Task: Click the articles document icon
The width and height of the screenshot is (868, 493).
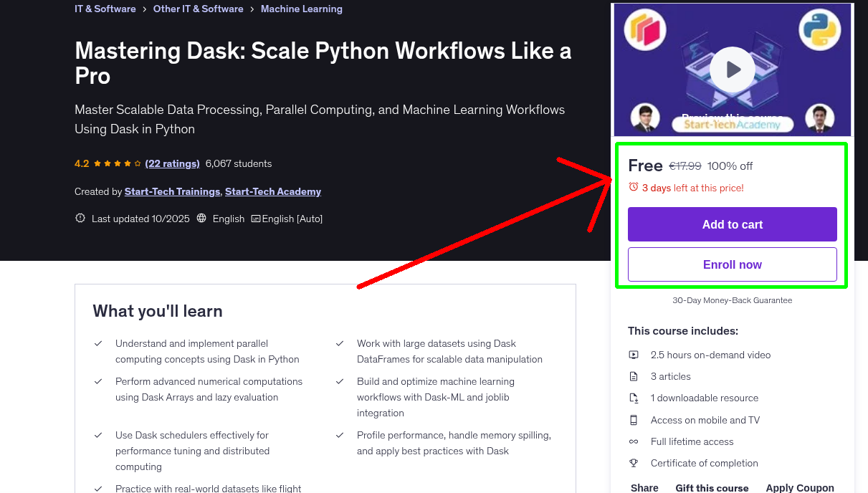Action: tap(634, 375)
